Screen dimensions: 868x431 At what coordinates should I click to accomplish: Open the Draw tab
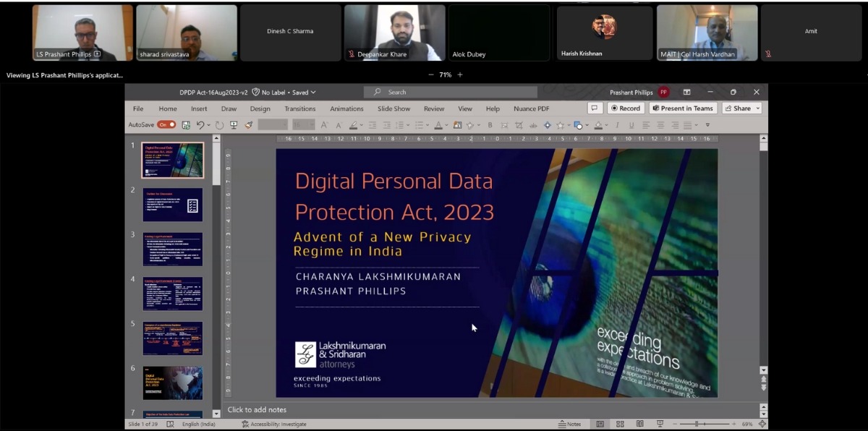coord(229,108)
